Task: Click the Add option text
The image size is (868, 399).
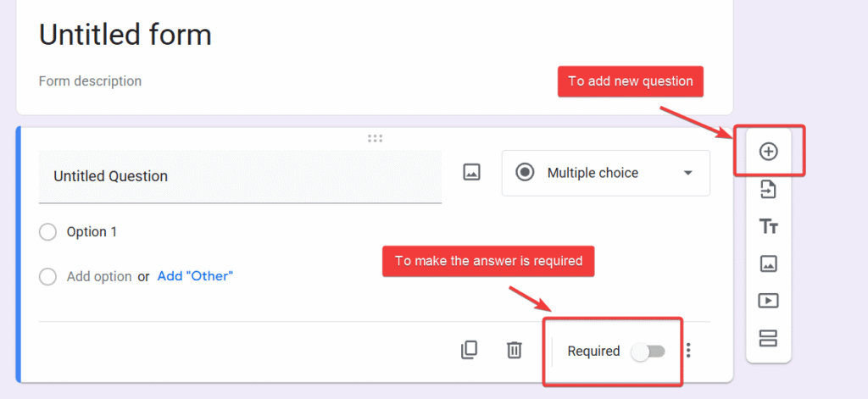Action: pos(99,276)
